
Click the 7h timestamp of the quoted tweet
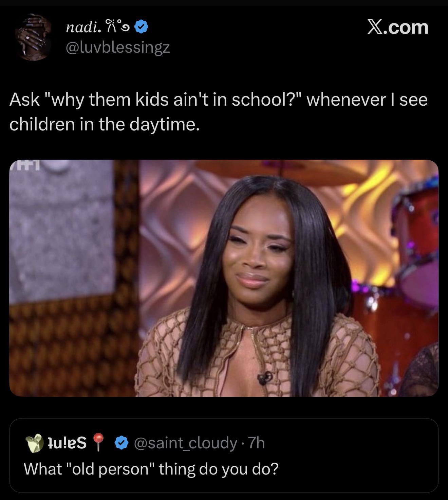point(256,443)
